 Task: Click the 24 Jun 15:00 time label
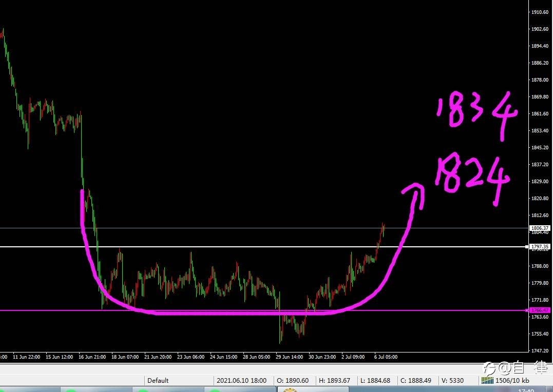[x=223, y=357]
